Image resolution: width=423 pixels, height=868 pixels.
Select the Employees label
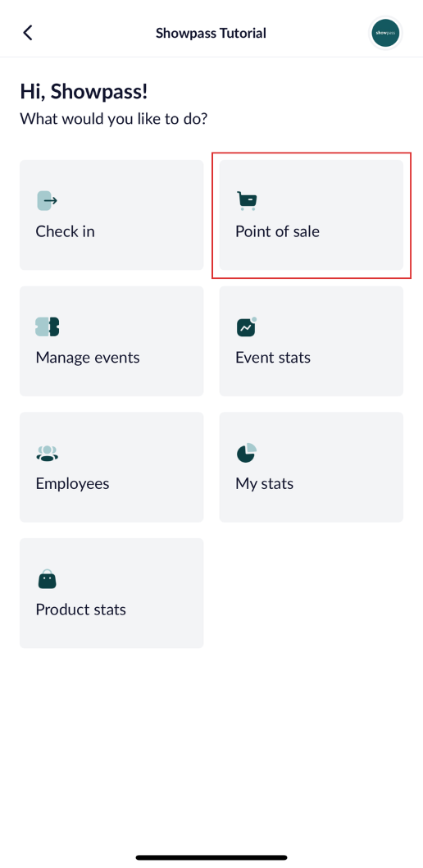point(72,484)
